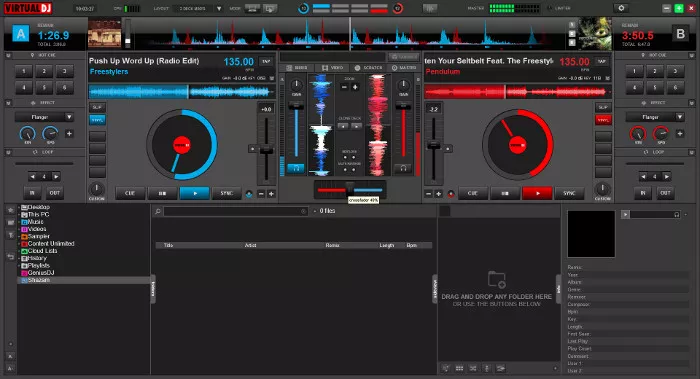Toggle the first mode button in top bar

coord(252,8)
